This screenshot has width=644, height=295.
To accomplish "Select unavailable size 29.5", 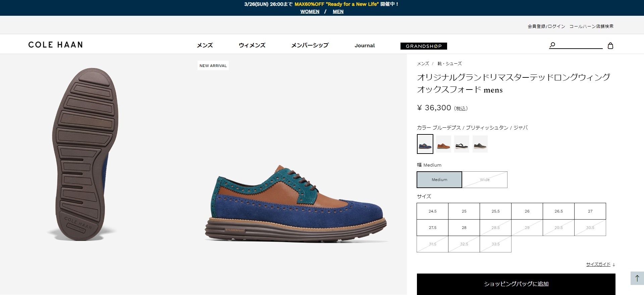I will coord(558,228).
